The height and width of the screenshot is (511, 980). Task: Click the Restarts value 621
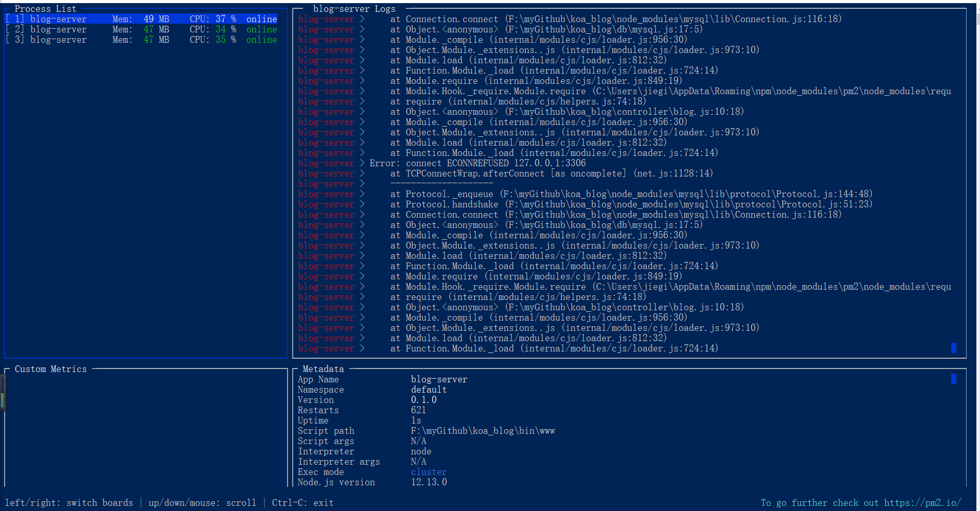click(x=418, y=410)
